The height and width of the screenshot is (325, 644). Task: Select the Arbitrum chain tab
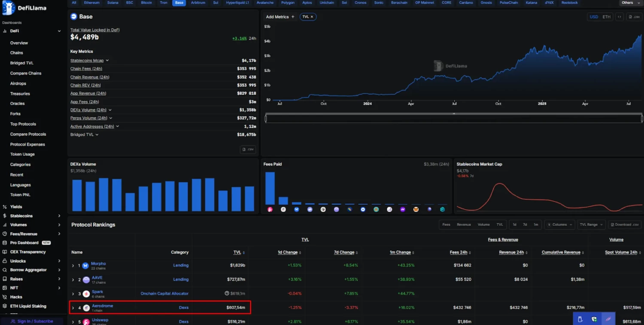(x=198, y=3)
